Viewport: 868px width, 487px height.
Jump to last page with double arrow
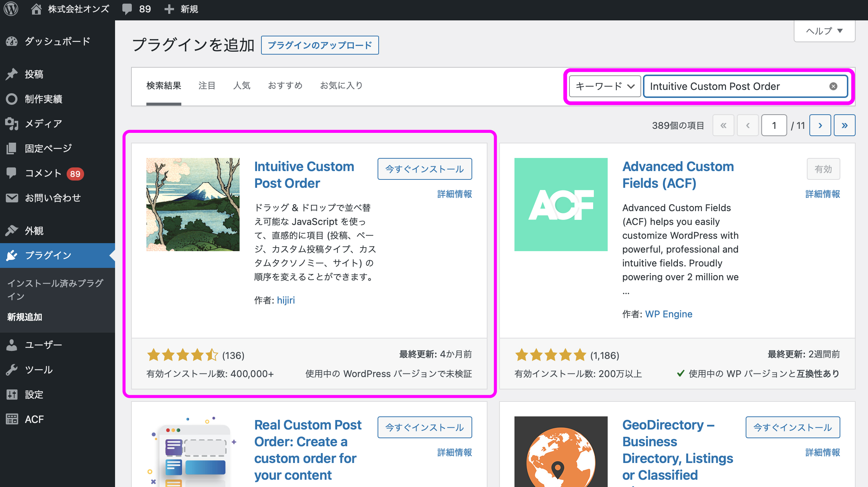[844, 125]
